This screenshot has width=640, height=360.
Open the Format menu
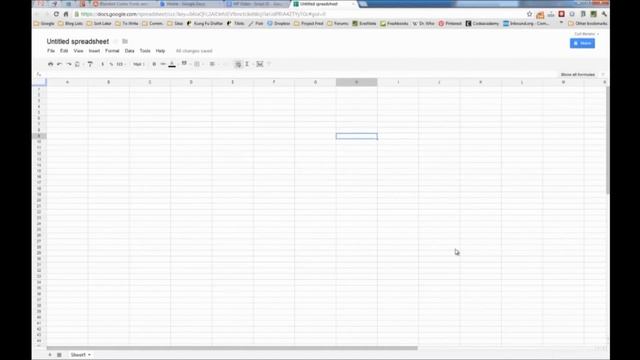[112, 51]
